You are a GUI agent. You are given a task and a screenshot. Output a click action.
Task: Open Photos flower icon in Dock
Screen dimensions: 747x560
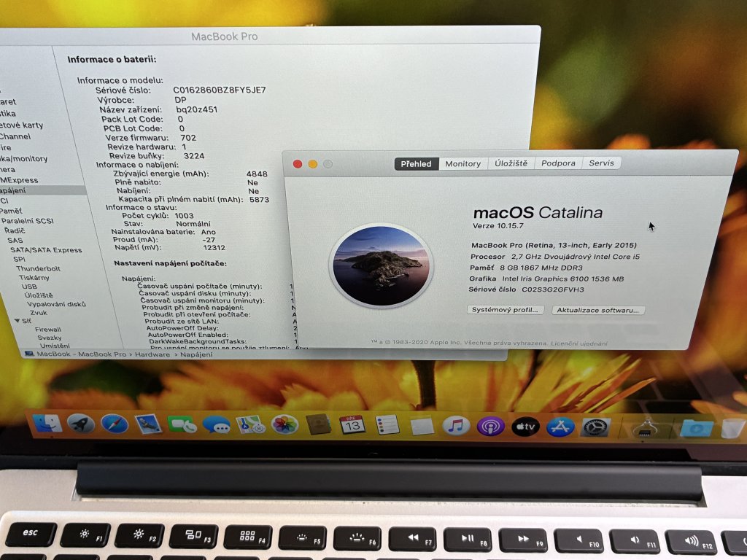tap(285, 424)
